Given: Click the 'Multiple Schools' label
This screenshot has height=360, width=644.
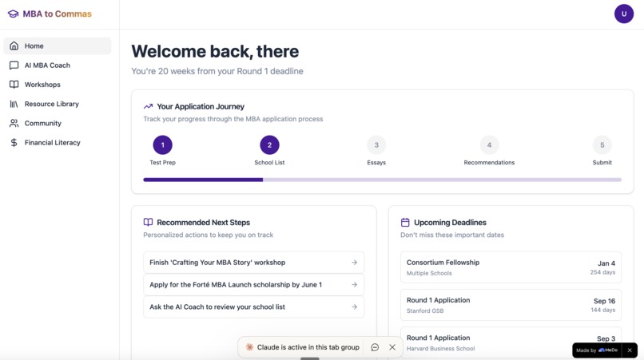Looking at the screenshot, I should click(429, 273).
